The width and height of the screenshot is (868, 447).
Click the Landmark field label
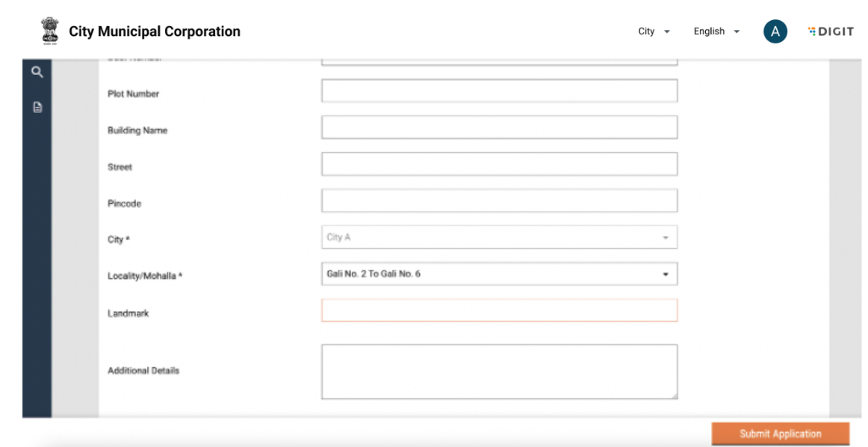(128, 313)
